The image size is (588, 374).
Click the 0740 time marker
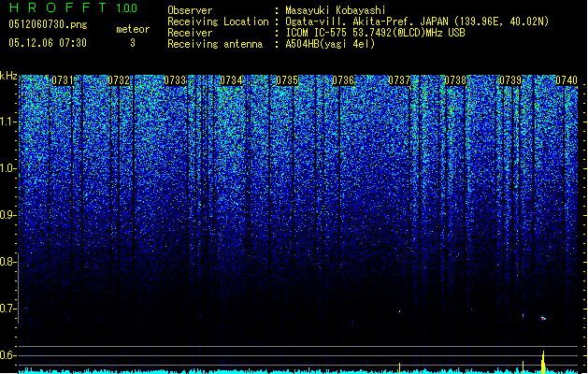click(x=566, y=80)
